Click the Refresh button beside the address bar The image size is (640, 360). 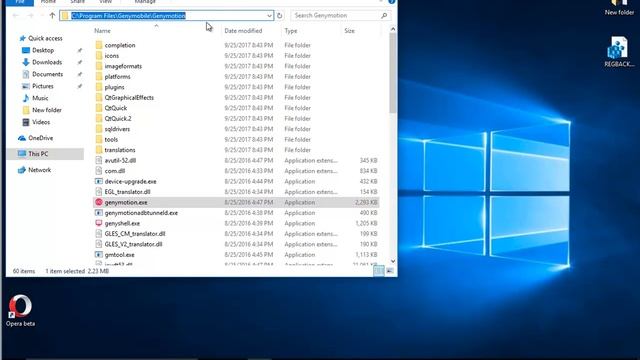(x=280, y=16)
